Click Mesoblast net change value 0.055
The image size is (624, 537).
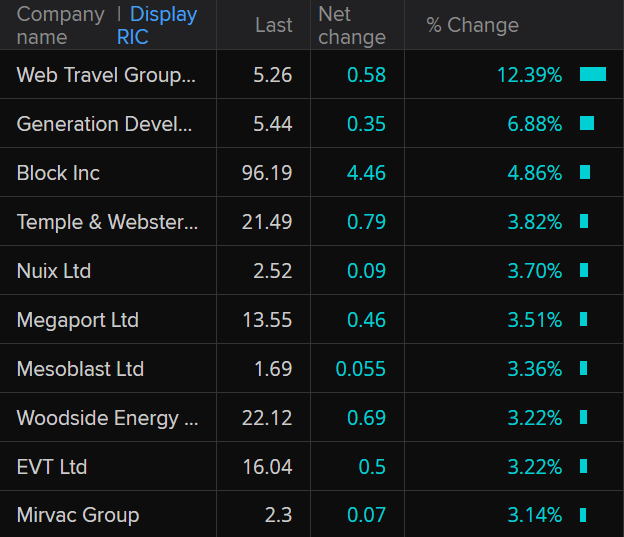(361, 369)
